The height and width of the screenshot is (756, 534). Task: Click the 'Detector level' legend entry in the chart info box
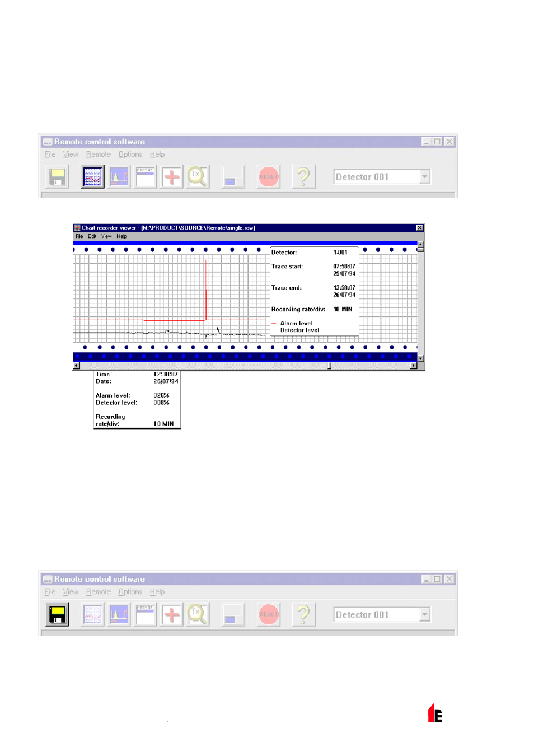pyautogui.click(x=299, y=330)
